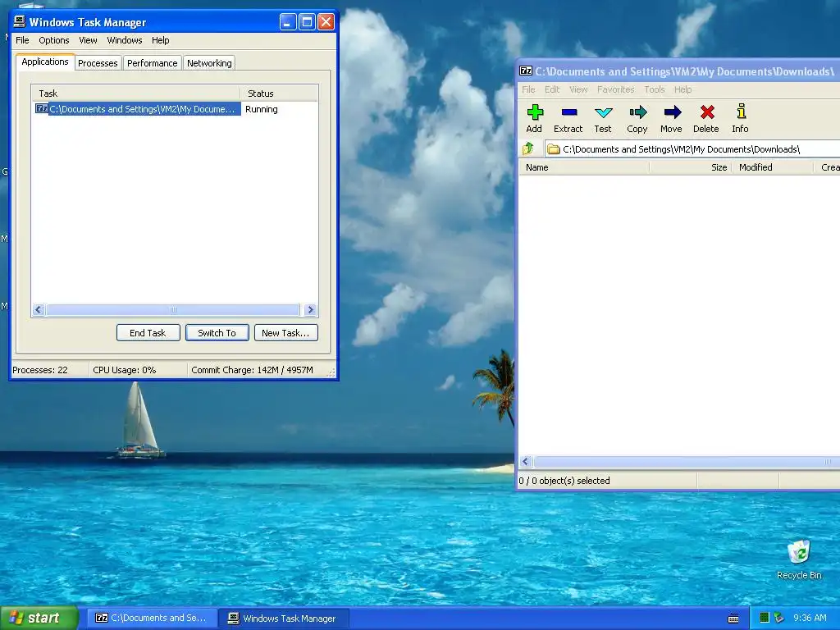
Task: Open the Task Manager Help menu
Action: pos(160,40)
